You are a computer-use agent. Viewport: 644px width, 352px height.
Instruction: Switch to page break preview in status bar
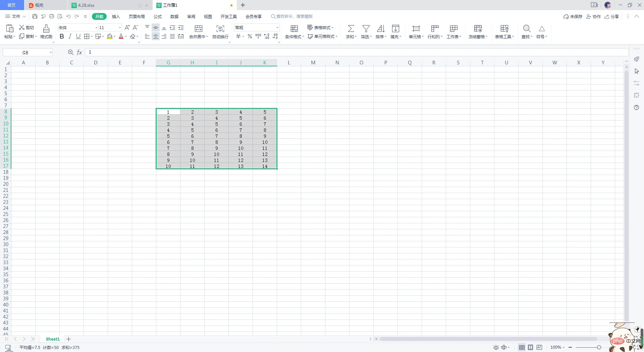pos(539,347)
